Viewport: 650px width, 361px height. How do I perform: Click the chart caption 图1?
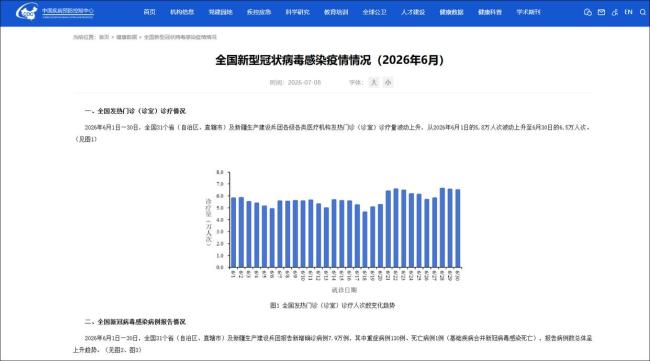tap(332, 305)
